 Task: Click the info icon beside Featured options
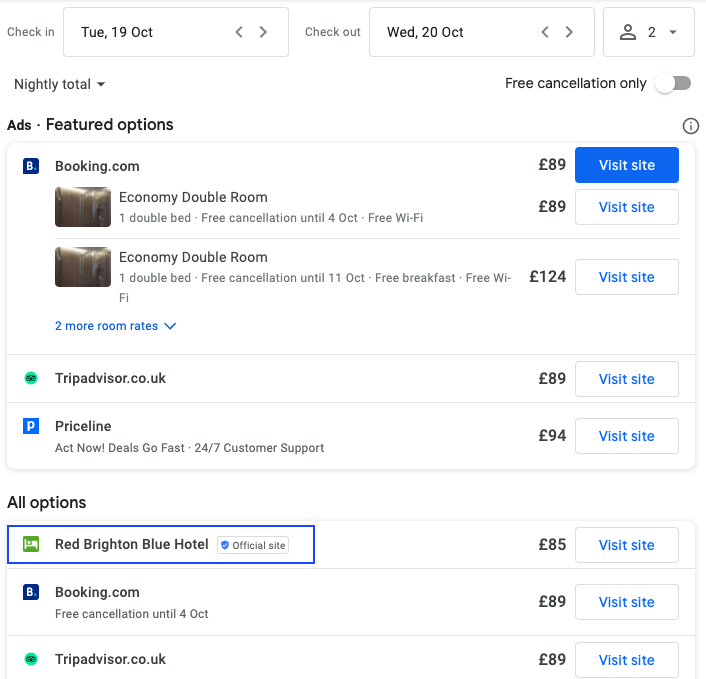point(690,126)
